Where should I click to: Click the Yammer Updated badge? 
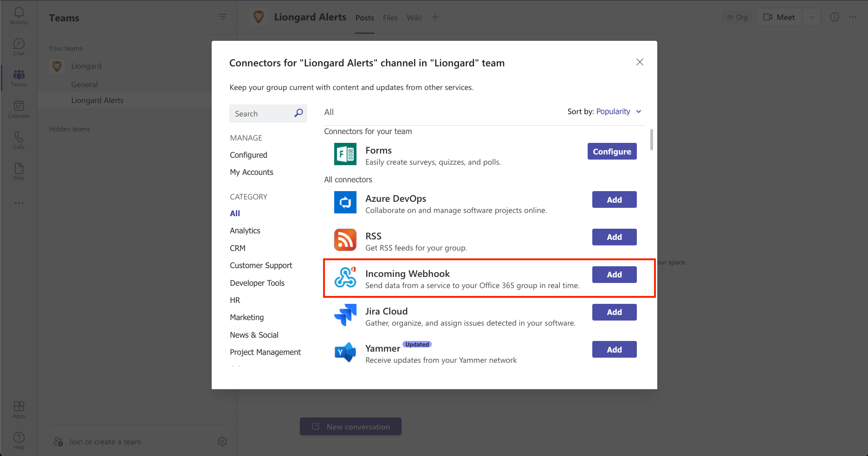point(417,344)
